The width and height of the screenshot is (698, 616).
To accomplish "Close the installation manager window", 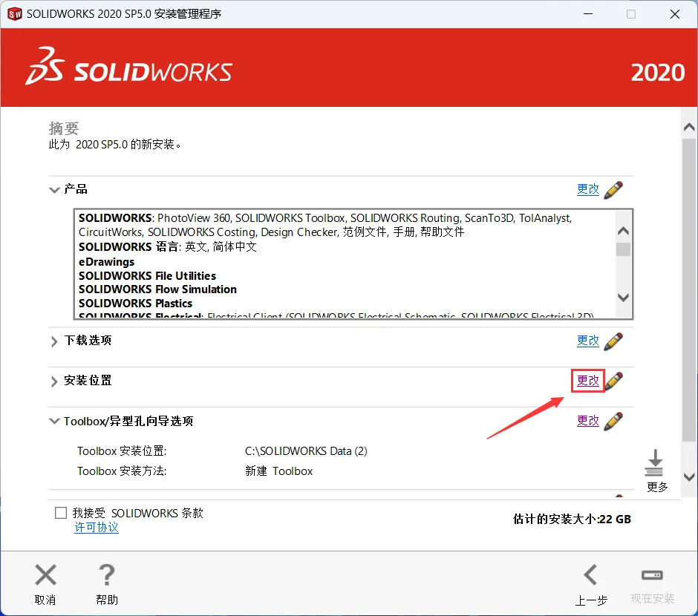I will (675, 14).
